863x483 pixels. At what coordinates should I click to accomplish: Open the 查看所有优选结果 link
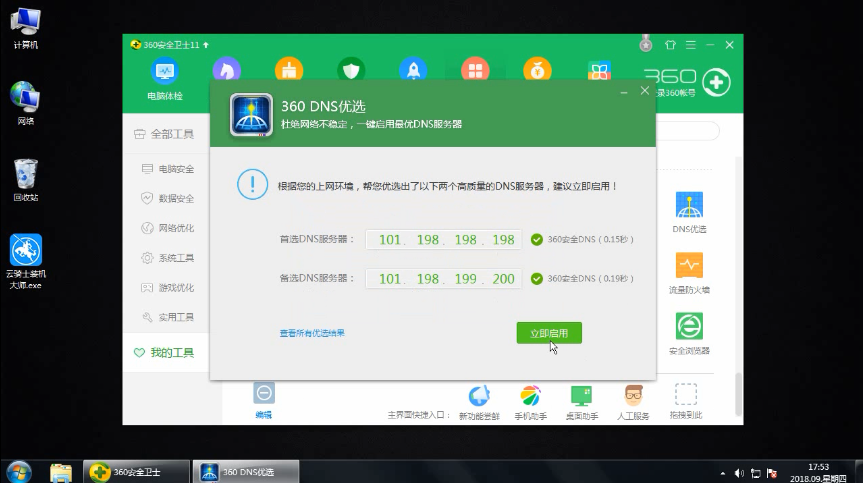[312, 333]
